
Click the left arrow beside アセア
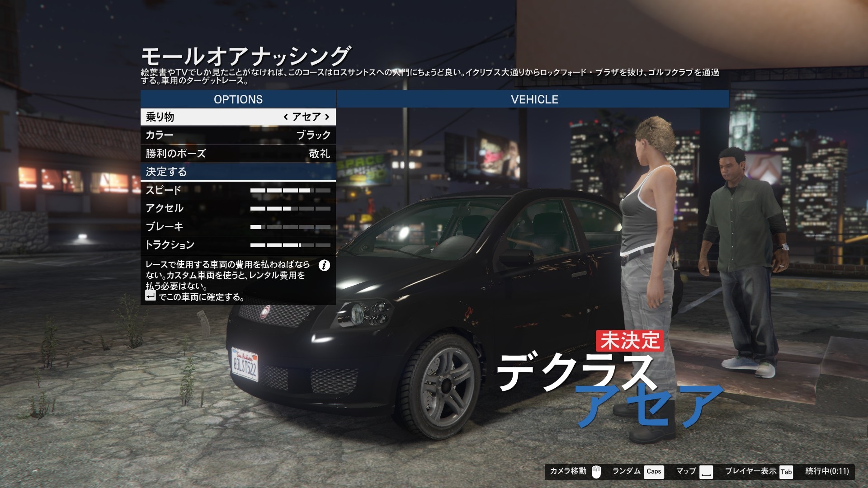286,117
